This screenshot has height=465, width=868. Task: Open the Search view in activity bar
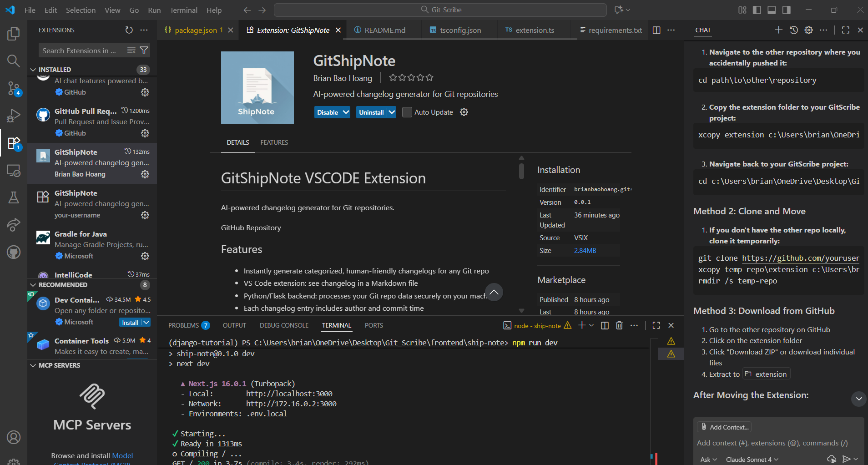(14, 61)
